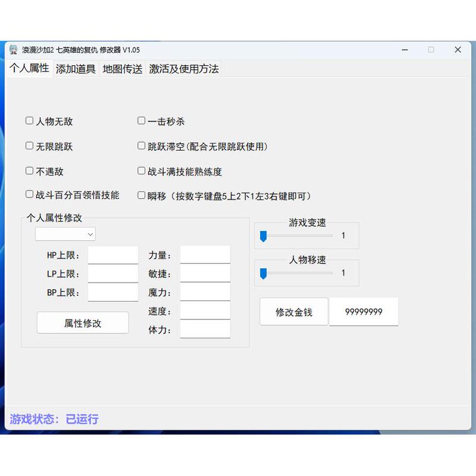This screenshot has height=476, width=476.
Task: Go to the 地图传送 tab
Action: click(123, 69)
